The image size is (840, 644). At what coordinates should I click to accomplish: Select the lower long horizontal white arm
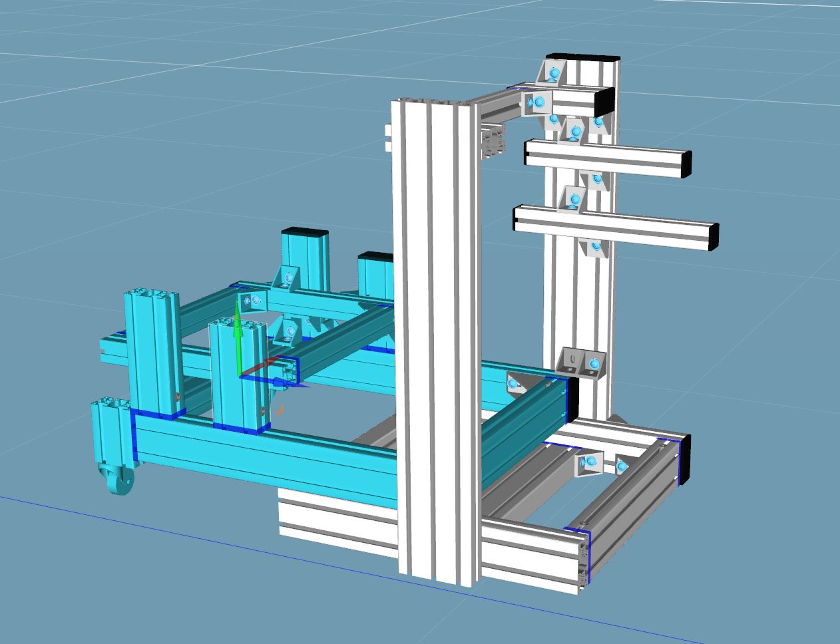(x=612, y=228)
